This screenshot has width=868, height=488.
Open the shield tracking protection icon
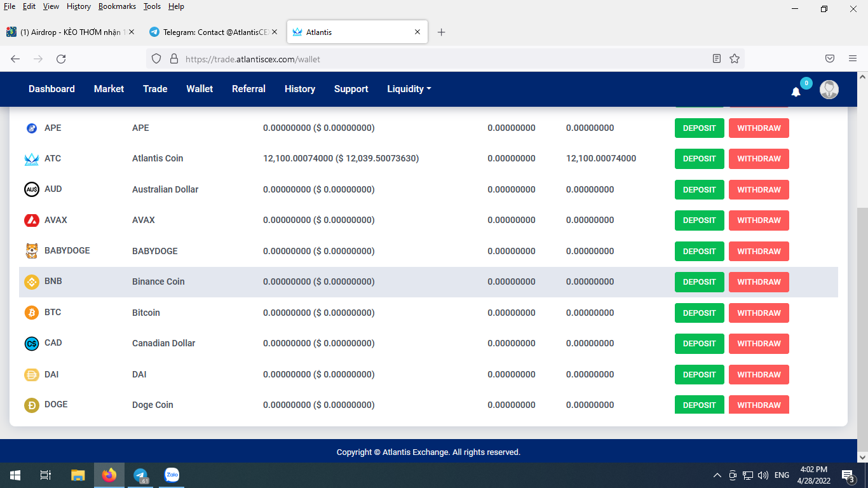(x=156, y=58)
